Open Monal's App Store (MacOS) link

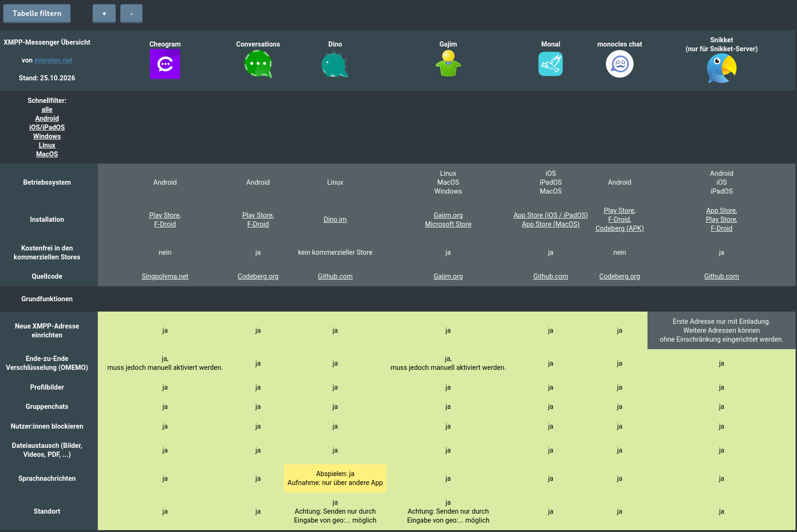pos(551,224)
